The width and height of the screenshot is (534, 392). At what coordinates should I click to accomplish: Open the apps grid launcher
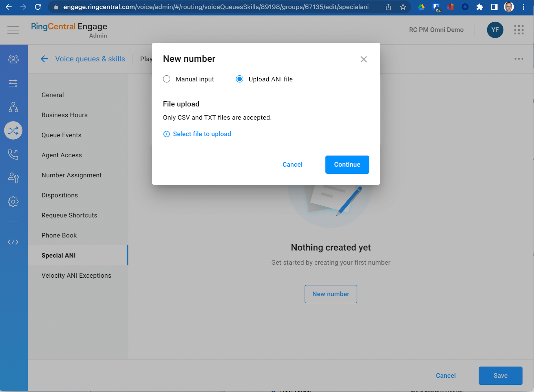[519, 30]
